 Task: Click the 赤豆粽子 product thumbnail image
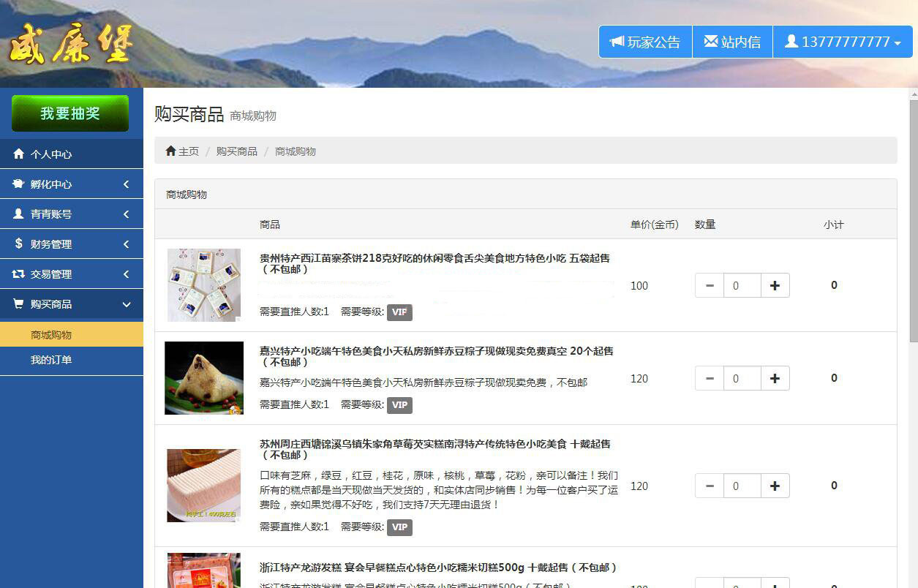[204, 378]
